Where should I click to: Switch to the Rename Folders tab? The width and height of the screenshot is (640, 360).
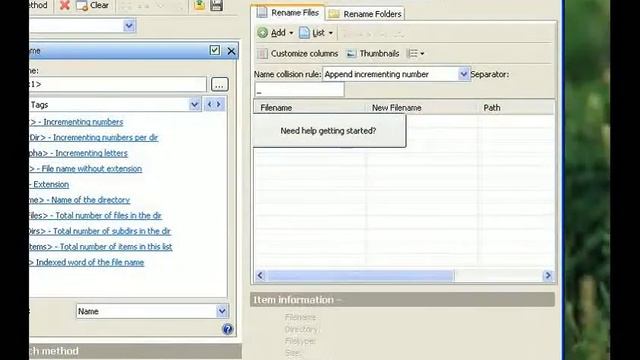pyautogui.click(x=365, y=14)
